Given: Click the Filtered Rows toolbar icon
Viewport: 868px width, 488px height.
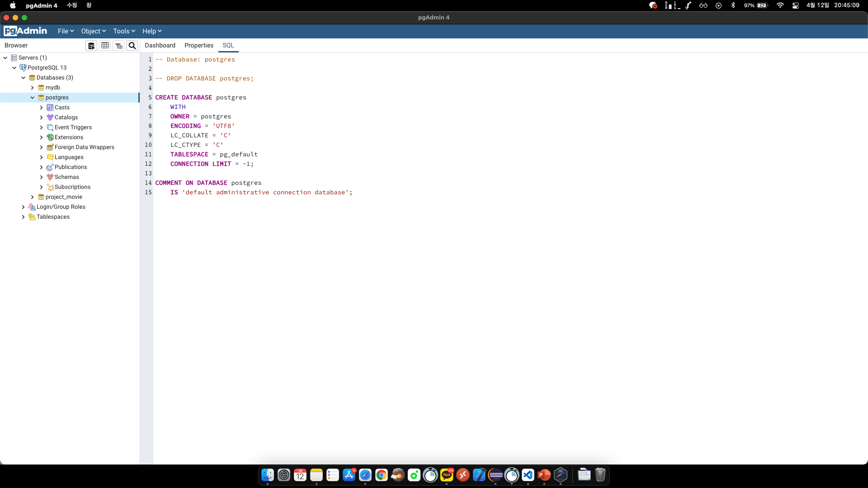Looking at the screenshot, I should tap(118, 46).
